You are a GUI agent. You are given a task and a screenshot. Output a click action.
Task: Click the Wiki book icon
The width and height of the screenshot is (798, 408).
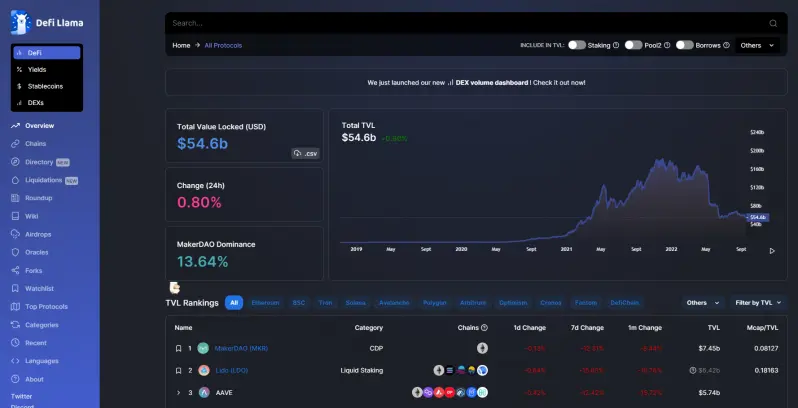coord(15,216)
